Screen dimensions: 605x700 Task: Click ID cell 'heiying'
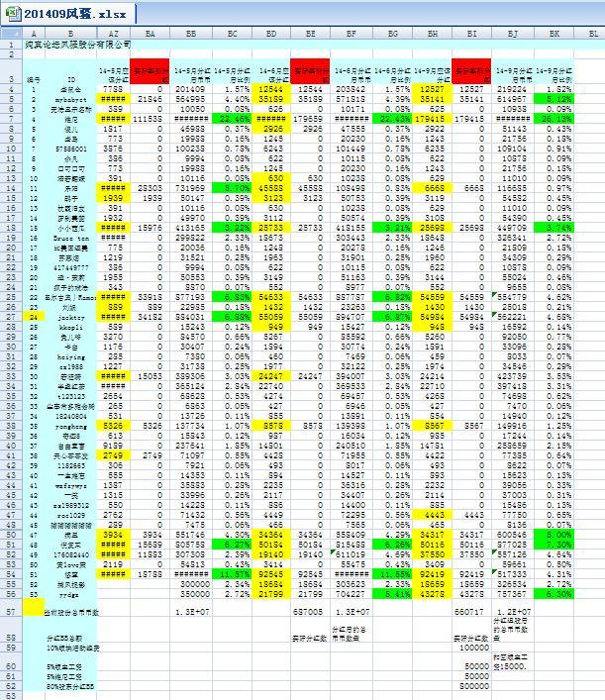(x=70, y=356)
